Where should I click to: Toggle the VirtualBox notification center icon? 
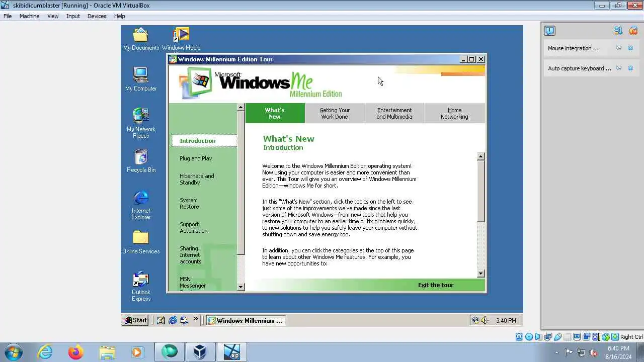coord(549,31)
